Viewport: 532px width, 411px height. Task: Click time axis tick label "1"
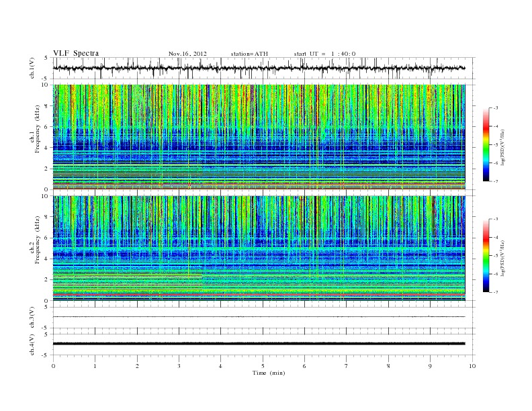[95, 366]
